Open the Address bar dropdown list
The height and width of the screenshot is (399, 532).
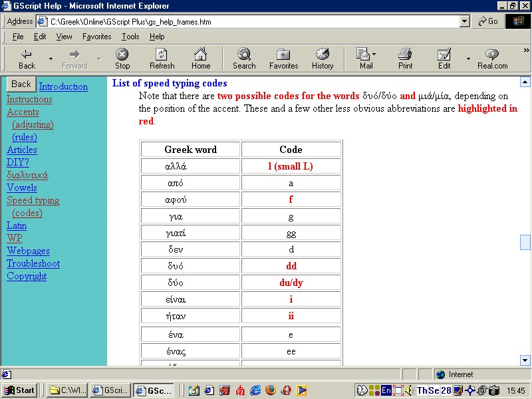(464, 21)
